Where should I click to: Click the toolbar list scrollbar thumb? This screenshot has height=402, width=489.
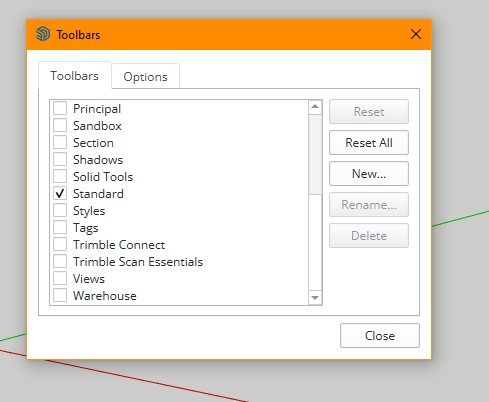pos(315,155)
